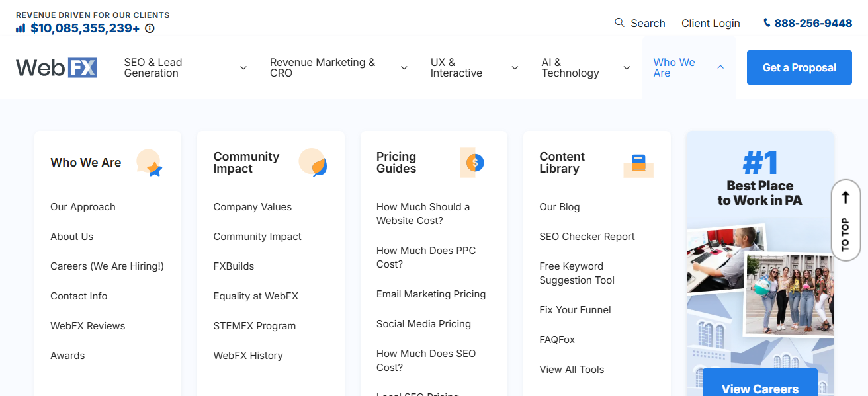
Task: Open How Much Does SEO Cost
Action: click(426, 360)
